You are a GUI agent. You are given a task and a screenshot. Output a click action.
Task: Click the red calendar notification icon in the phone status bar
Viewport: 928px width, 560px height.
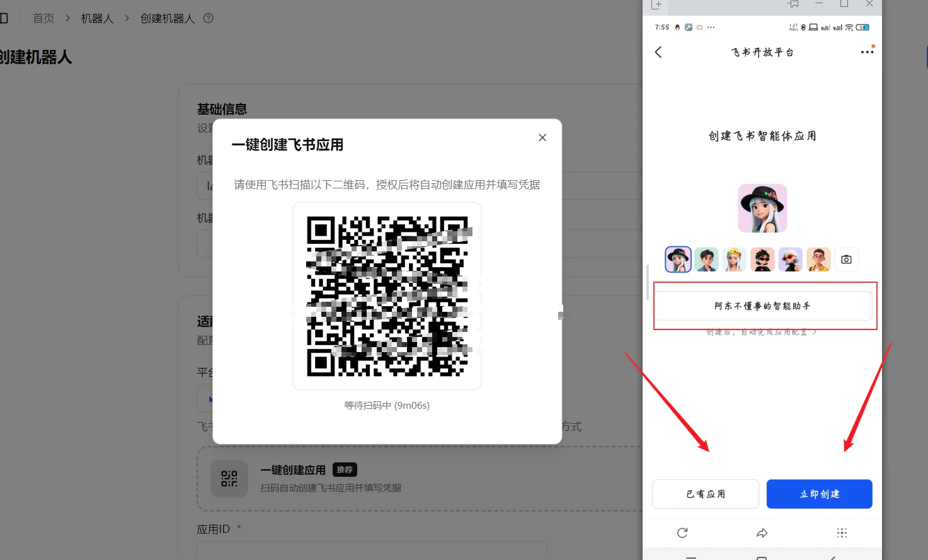tap(699, 27)
